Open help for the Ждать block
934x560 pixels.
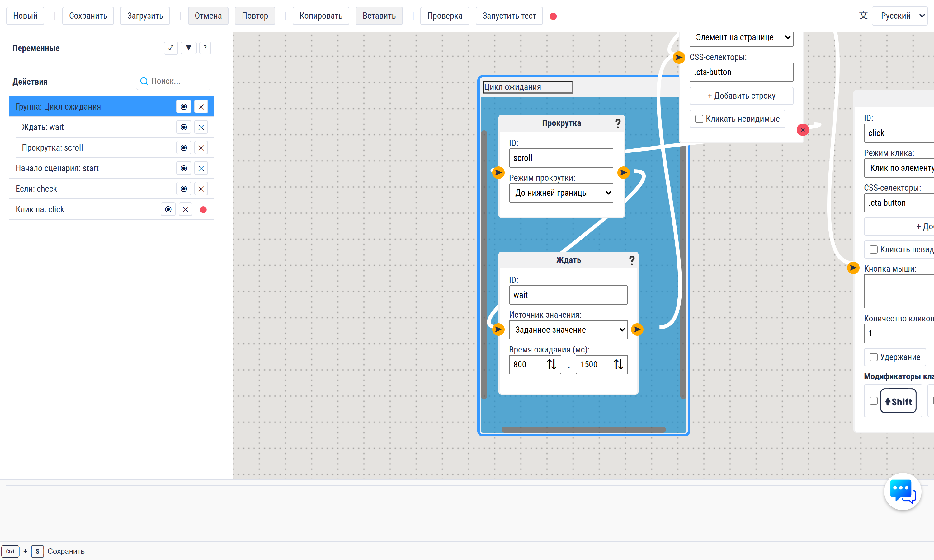(632, 260)
